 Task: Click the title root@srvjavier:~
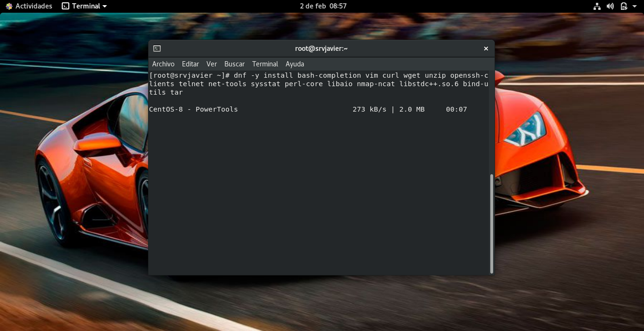tap(322, 48)
